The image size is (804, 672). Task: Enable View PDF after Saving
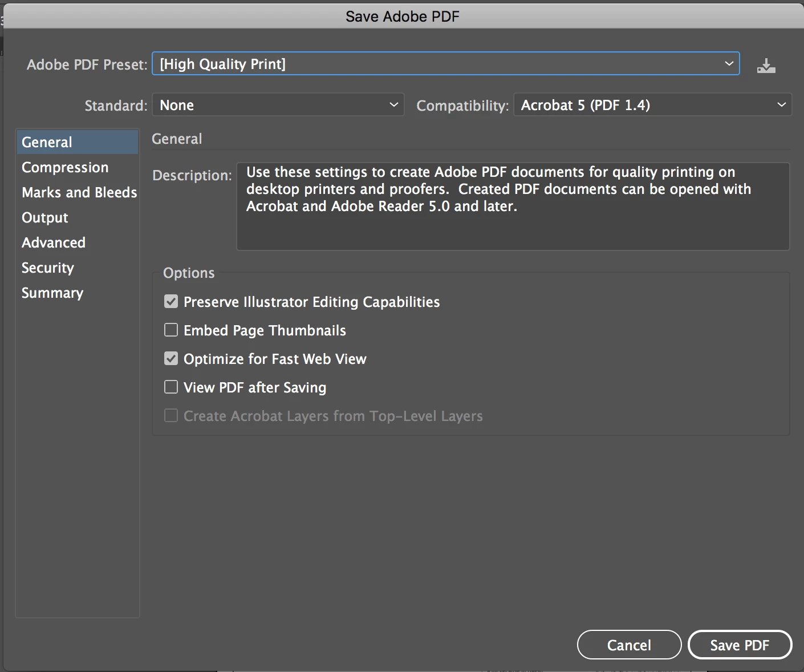tap(171, 387)
